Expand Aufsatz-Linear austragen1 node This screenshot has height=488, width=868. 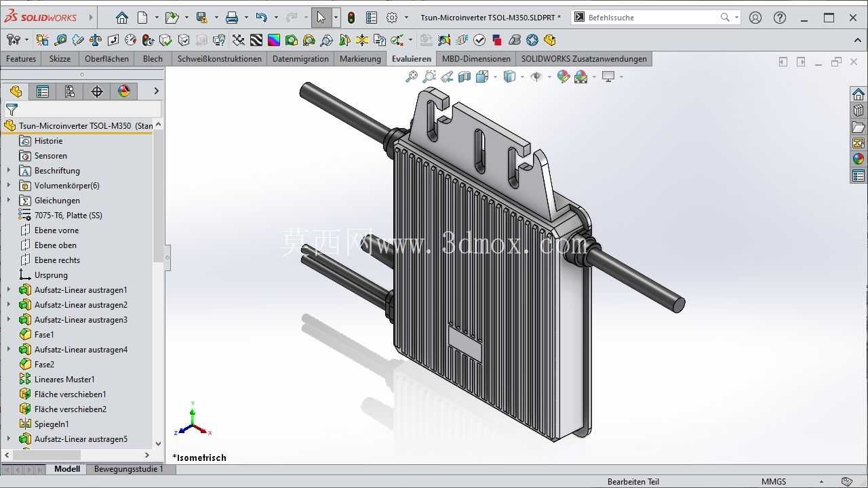tap(9, 290)
